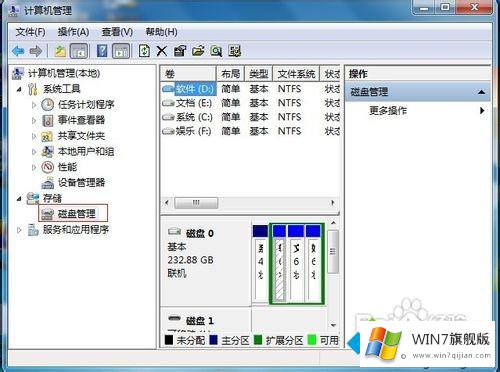Open the 操作(A) menu
The width and height of the screenshot is (500, 372).
click(73, 32)
